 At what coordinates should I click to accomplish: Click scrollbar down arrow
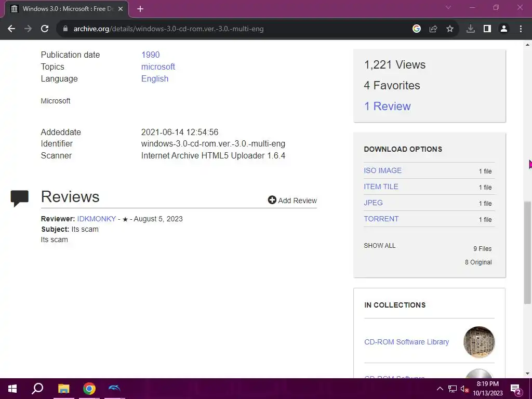(527, 374)
